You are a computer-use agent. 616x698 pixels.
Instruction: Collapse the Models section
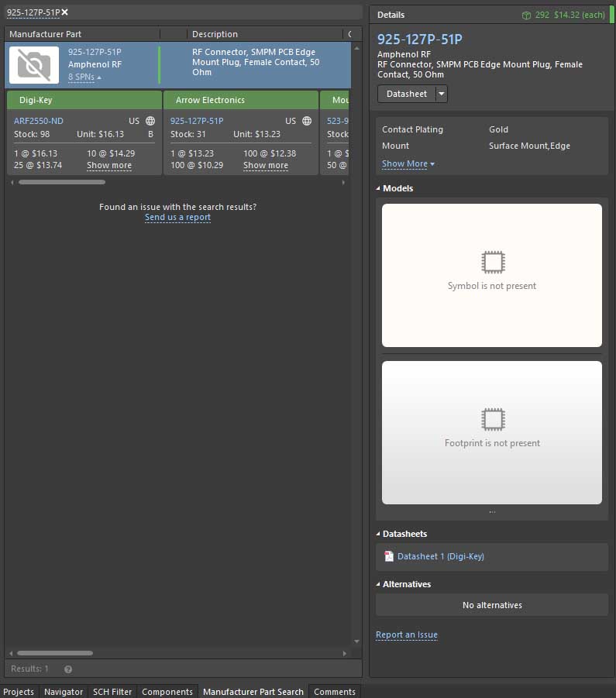[379, 188]
